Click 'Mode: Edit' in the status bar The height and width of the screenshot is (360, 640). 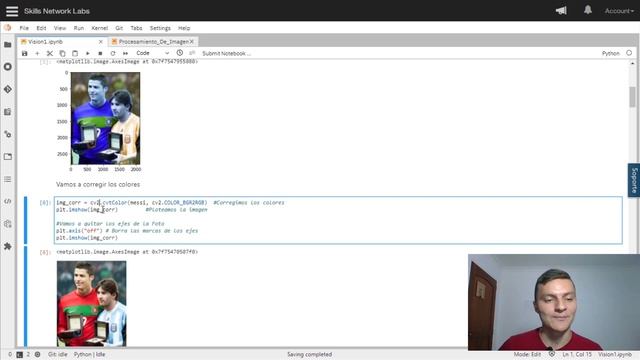click(527, 355)
